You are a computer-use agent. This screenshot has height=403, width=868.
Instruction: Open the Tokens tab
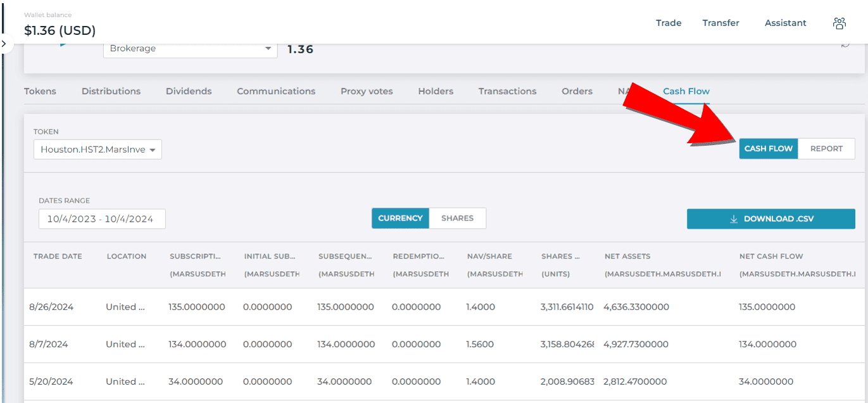(40, 91)
